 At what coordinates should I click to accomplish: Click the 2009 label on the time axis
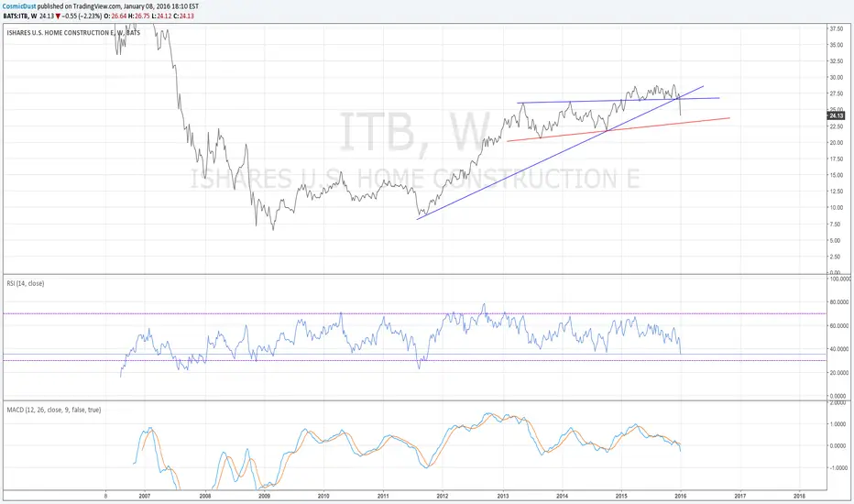[x=264, y=496]
